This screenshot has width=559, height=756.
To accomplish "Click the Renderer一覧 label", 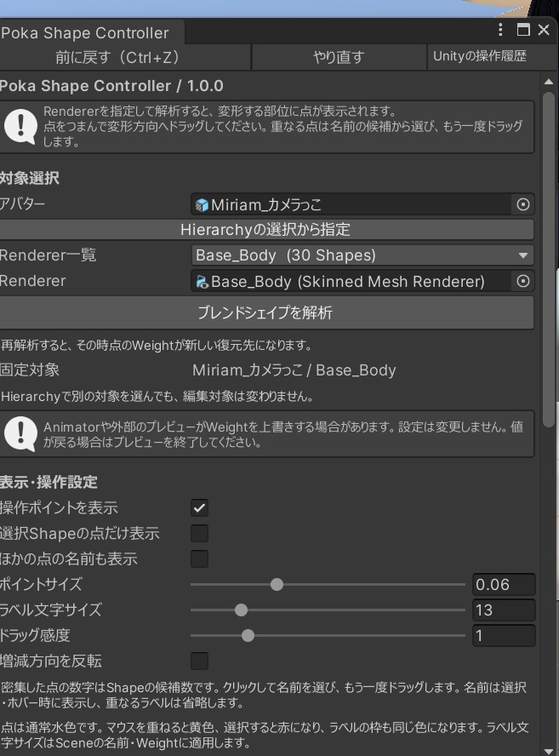I will [x=48, y=255].
